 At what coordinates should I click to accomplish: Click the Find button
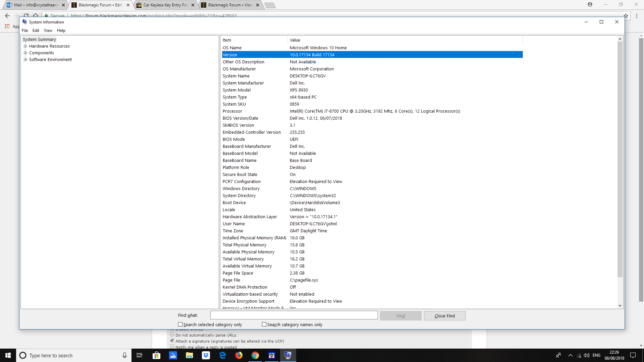[400, 316]
